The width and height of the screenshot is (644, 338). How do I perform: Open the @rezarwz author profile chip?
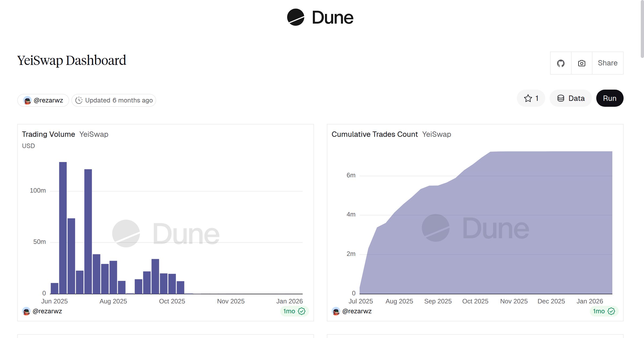(43, 100)
